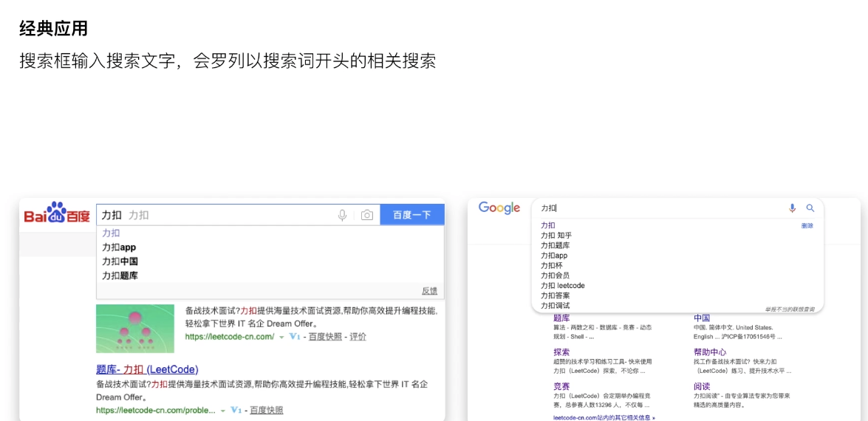Click 反馈 link in Baidu suggestions
The image size is (868, 421).
point(430,291)
